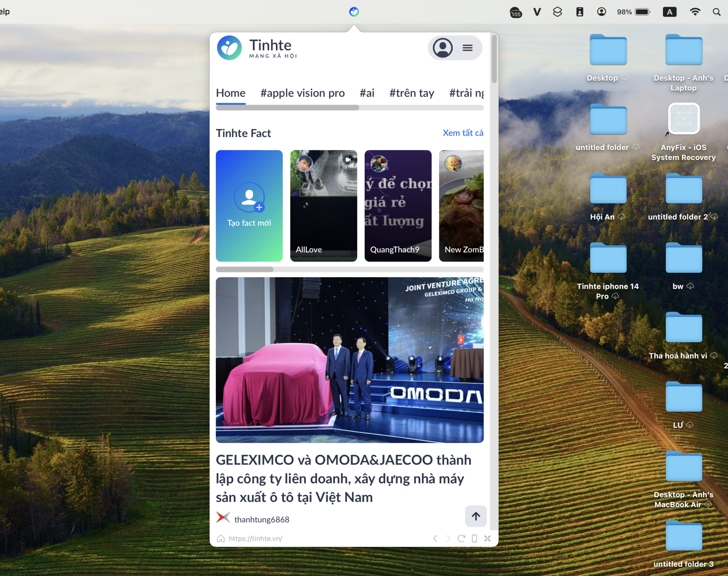This screenshot has width=728, height=576.
Task: Open the AllLove fact thumbnail
Action: (323, 206)
